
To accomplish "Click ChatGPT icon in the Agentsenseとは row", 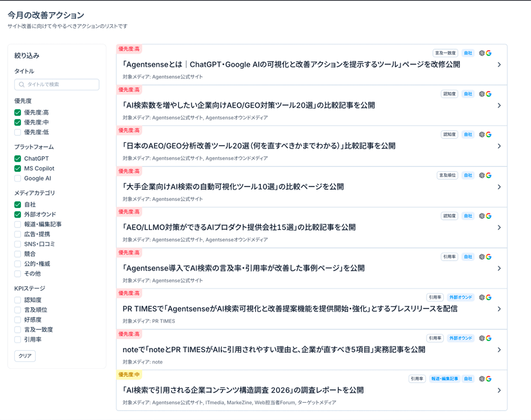I will [x=482, y=53].
